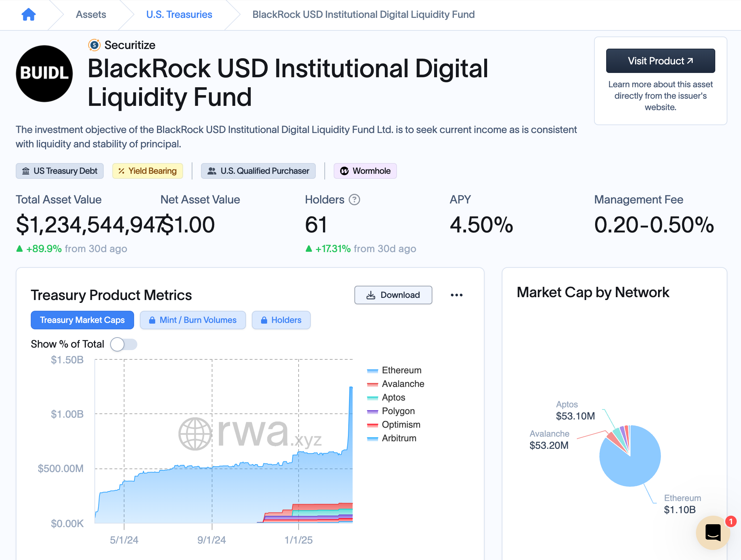Click the Yield Bearing tag

coord(147,171)
